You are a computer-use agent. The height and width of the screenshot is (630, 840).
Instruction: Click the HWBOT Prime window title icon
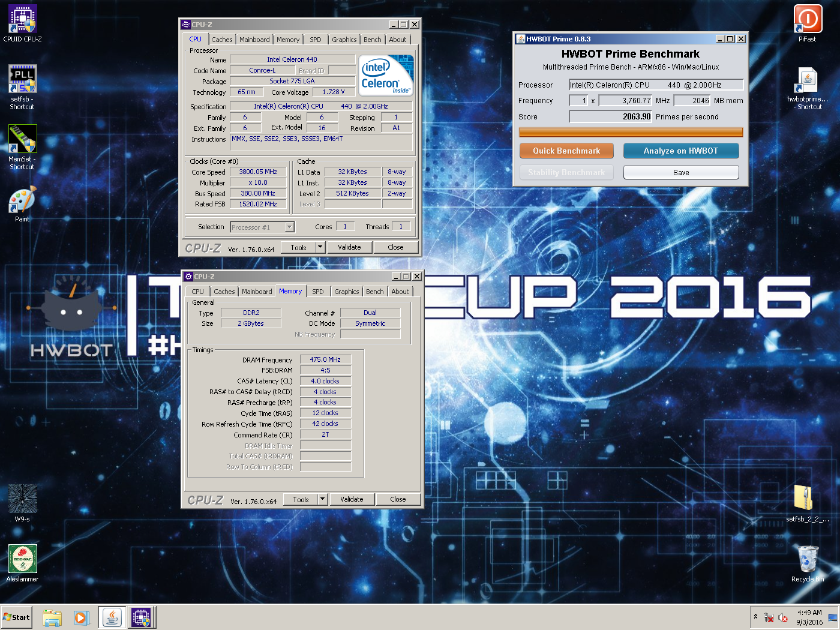[x=521, y=39]
